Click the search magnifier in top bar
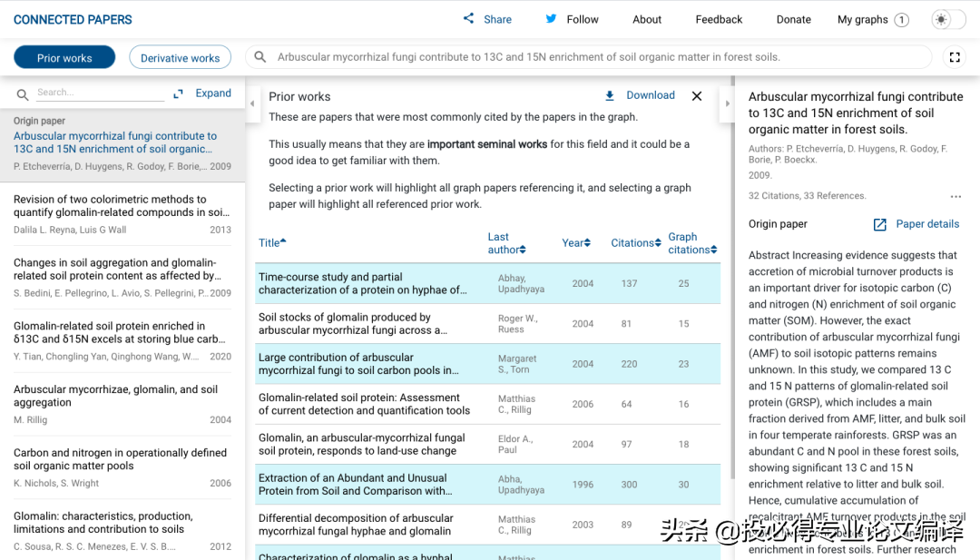The width and height of the screenshot is (980, 560). click(x=260, y=57)
